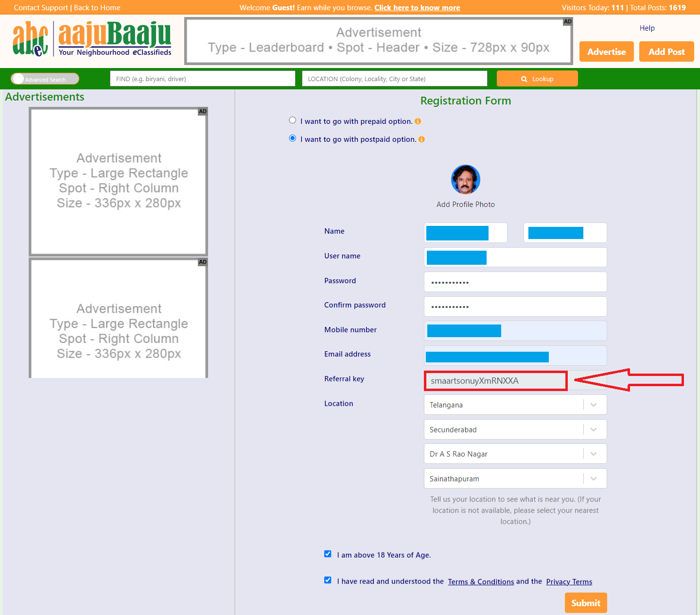Expand the Telangana state dropdown
The image size is (700, 615).
click(594, 405)
